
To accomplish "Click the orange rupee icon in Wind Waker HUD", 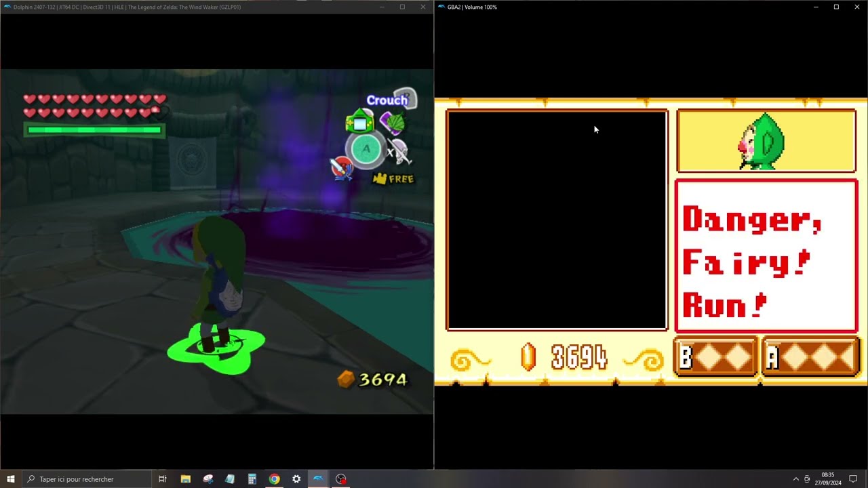I will click(347, 380).
